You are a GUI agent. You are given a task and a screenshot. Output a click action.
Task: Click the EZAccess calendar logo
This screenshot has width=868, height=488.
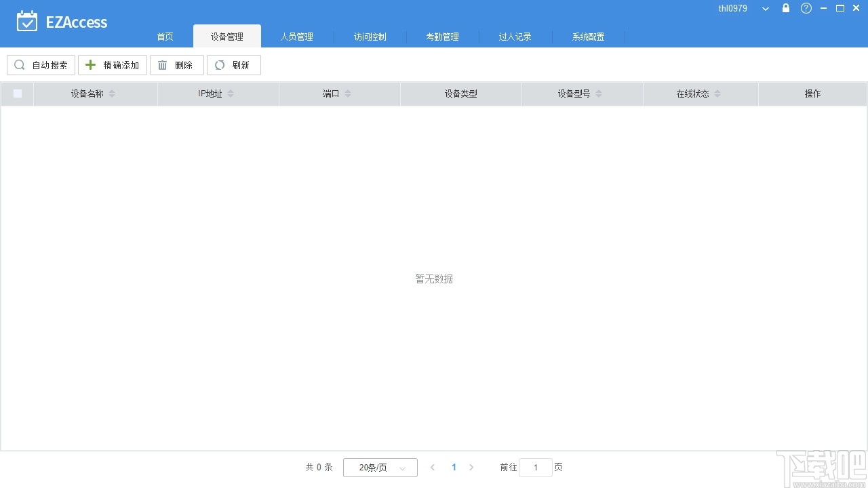(x=27, y=21)
